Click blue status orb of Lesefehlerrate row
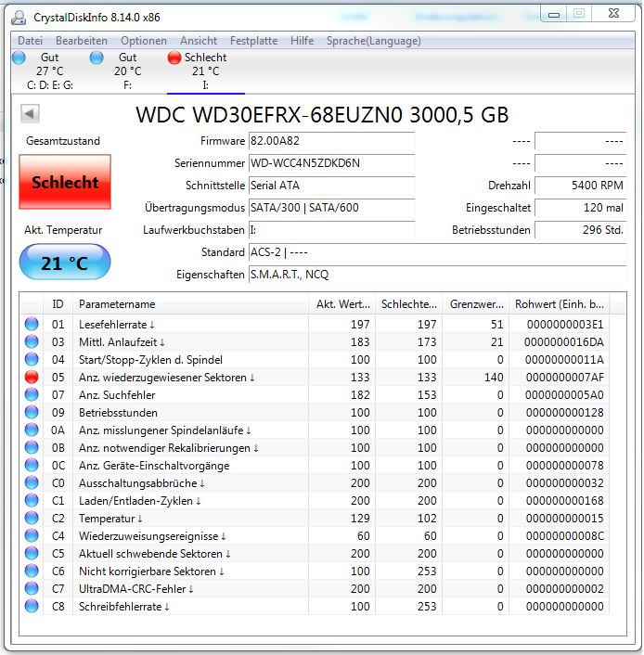The image size is (644, 655). coord(32,324)
